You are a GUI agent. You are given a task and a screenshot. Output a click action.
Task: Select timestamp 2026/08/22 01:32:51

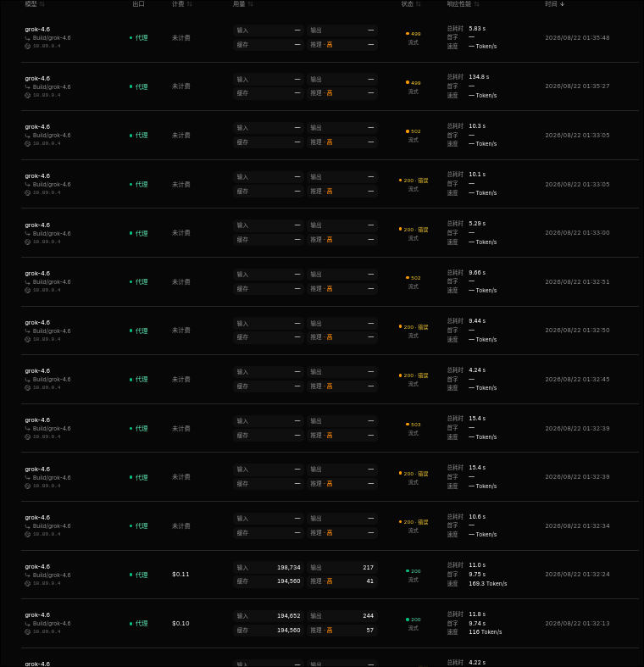577,281
